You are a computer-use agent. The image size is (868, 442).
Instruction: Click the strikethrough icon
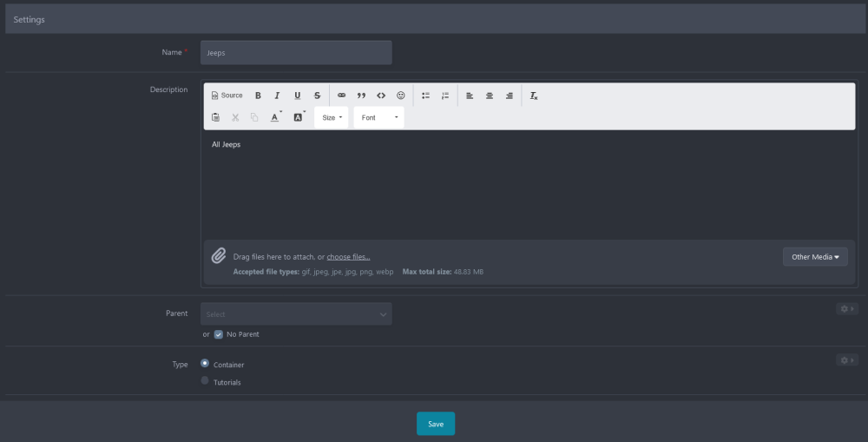coord(317,96)
